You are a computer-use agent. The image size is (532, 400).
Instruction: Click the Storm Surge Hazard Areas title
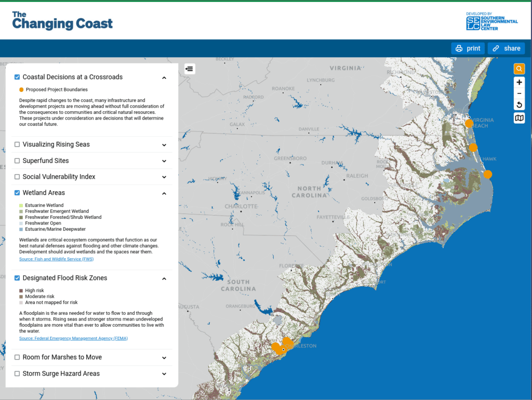pyautogui.click(x=61, y=374)
